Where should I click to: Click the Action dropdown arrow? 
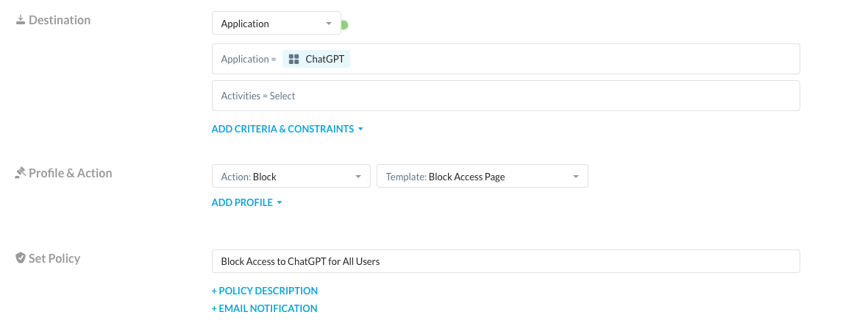click(x=357, y=177)
